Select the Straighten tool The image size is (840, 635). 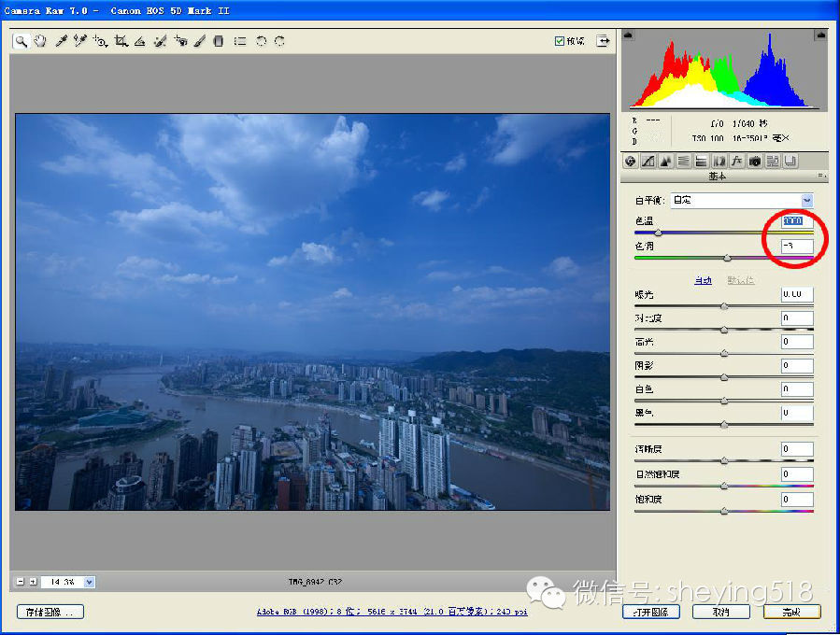[140, 41]
